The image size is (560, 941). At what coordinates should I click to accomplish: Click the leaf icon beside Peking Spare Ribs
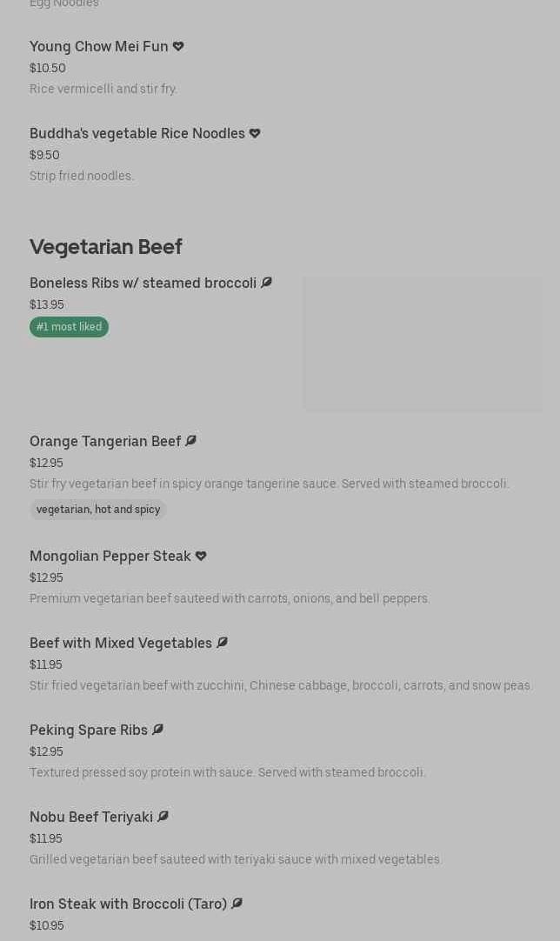pos(157,730)
